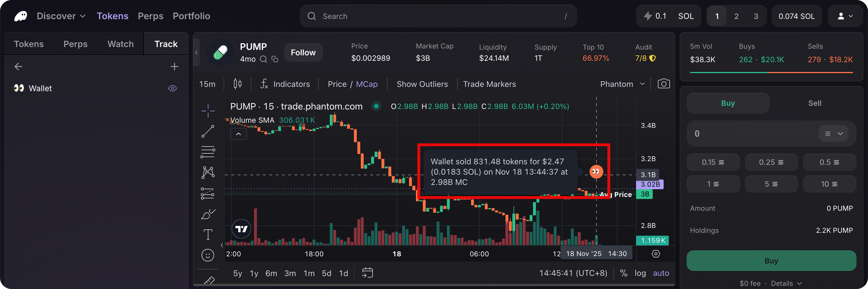Enable Show Outliers on the chart
Viewport: 868px width, 289px height.
tap(422, 84)
